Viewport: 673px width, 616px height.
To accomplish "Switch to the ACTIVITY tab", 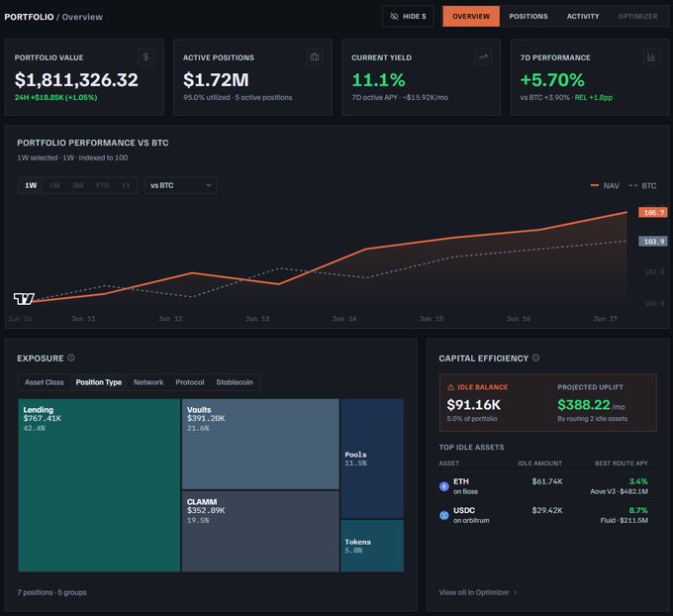I will point(583,16).
